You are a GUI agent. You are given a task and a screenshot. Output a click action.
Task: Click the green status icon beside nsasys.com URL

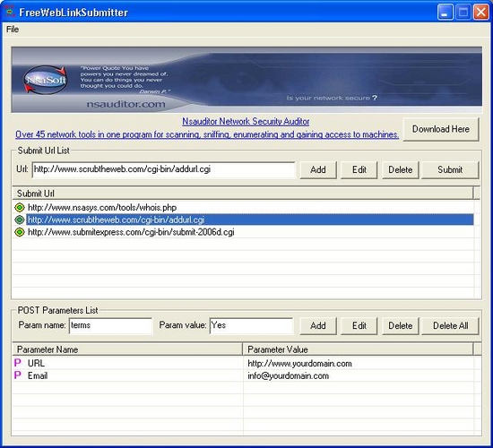point(20,208)
